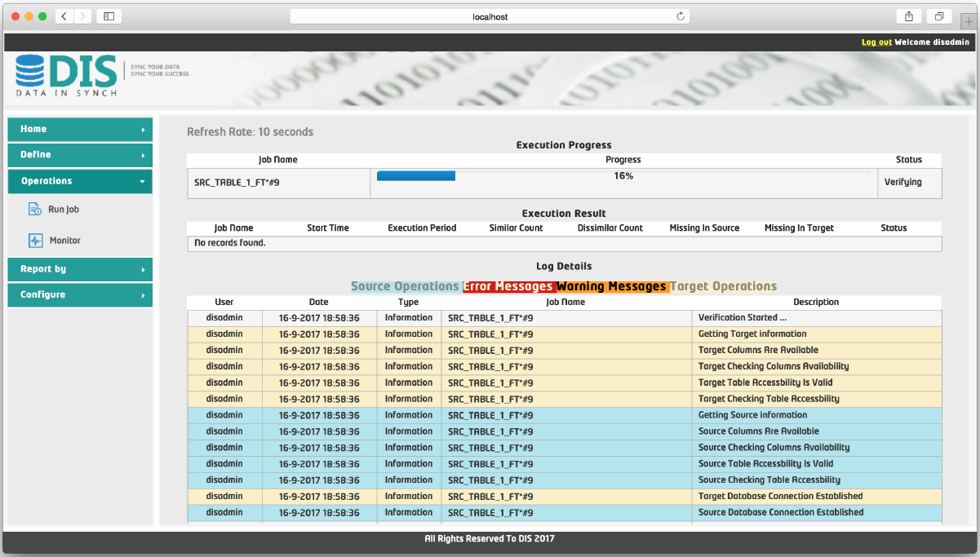Click the DIS database logo
This screenshot has width=980, height=557.
[x=66, y=76]
